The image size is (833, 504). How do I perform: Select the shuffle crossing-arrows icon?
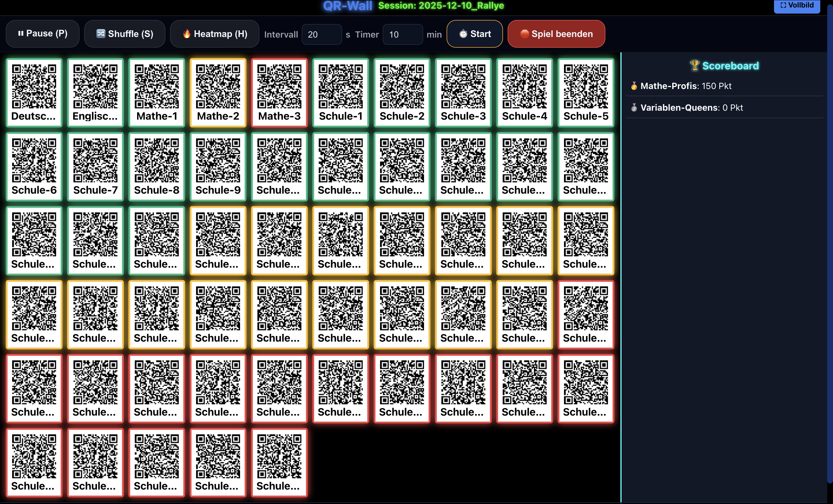point(100,34)
